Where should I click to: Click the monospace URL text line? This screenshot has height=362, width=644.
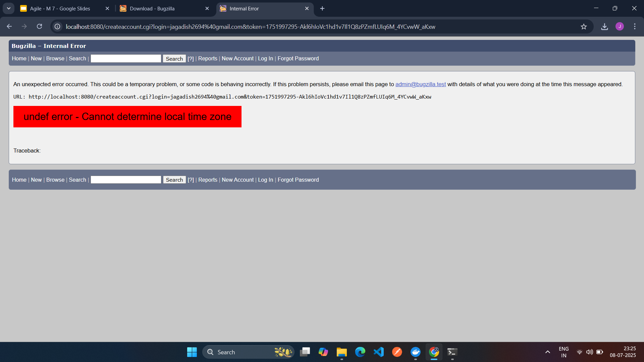coord(222,97)
